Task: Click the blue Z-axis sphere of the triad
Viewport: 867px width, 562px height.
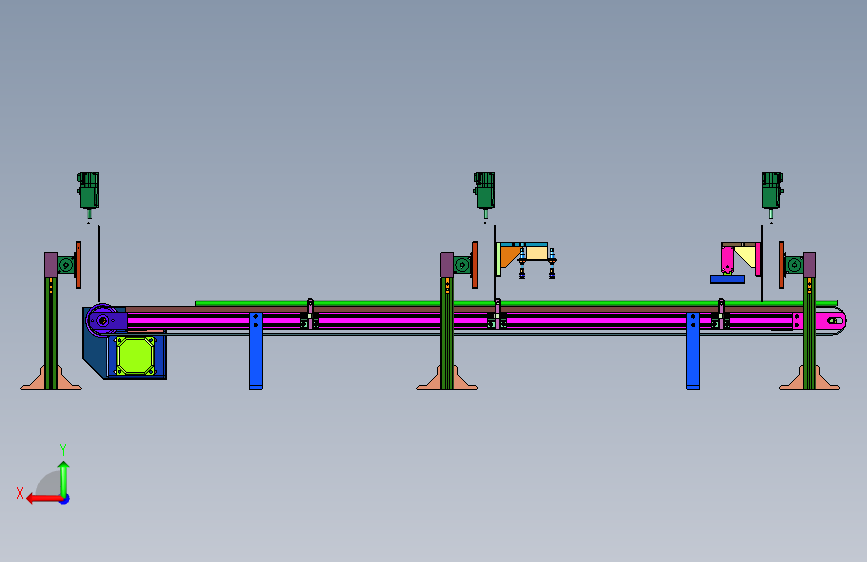Action: (x=65, y=499)
